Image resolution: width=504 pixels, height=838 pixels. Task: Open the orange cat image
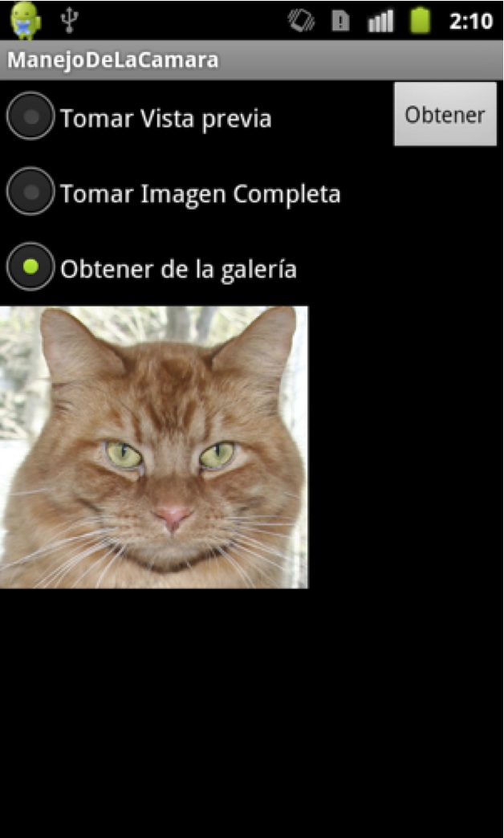[154, 447]
